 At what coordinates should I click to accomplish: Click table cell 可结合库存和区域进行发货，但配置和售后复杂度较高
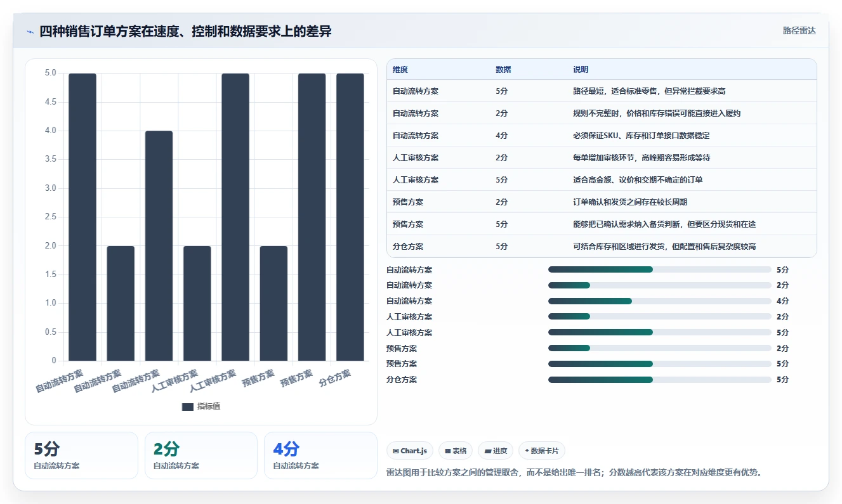(x=664, y=247)
